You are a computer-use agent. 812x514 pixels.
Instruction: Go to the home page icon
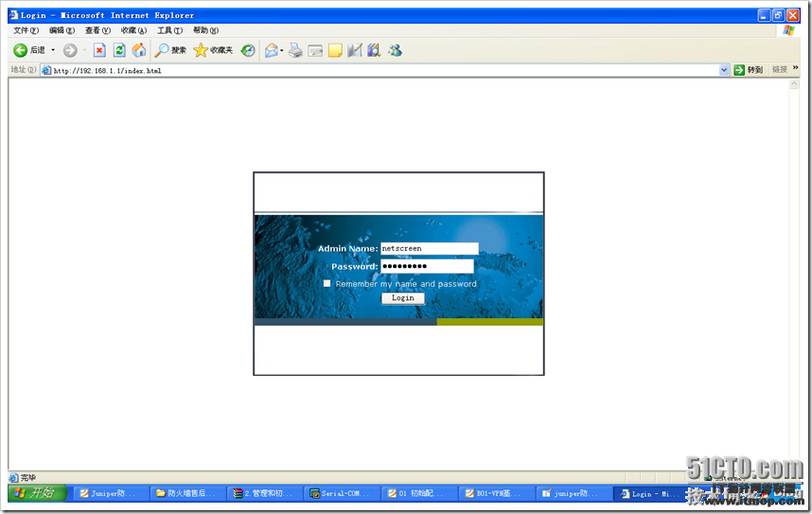[138, 50]
